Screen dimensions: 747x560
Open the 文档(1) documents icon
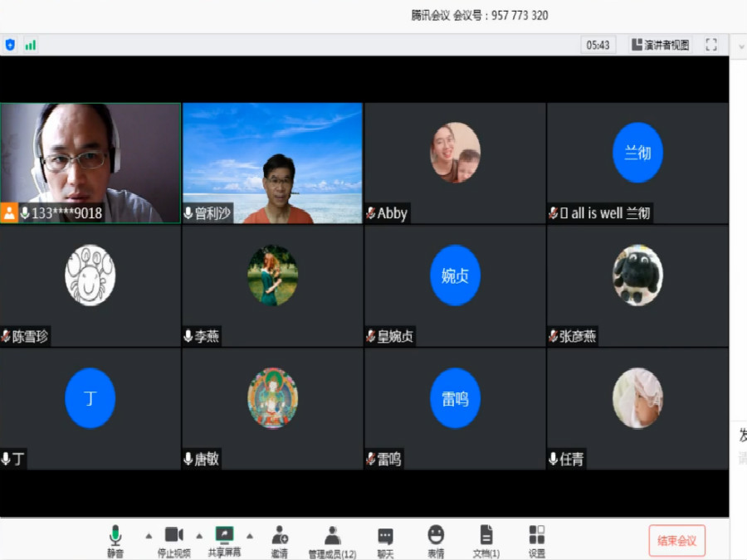coord(486,540)
